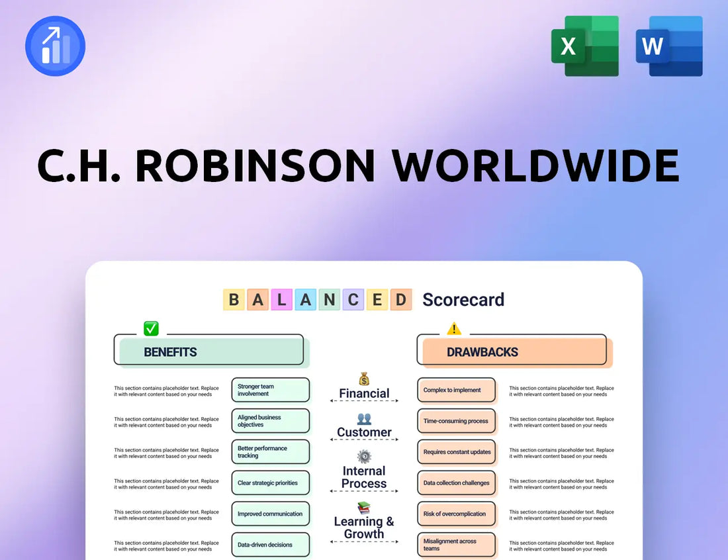Viewport: 728px width, 560px height.
Task: Click placeholder text beside Stronger team involvement
Action: point(166,391)
